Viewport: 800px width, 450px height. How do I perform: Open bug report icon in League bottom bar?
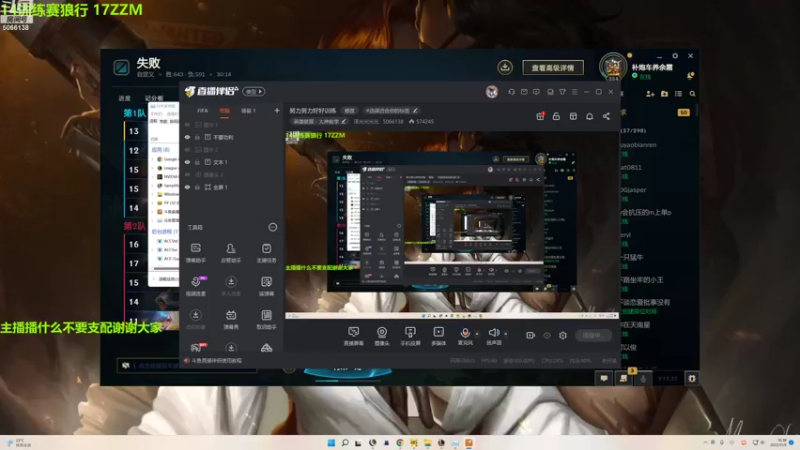point(692,378)
